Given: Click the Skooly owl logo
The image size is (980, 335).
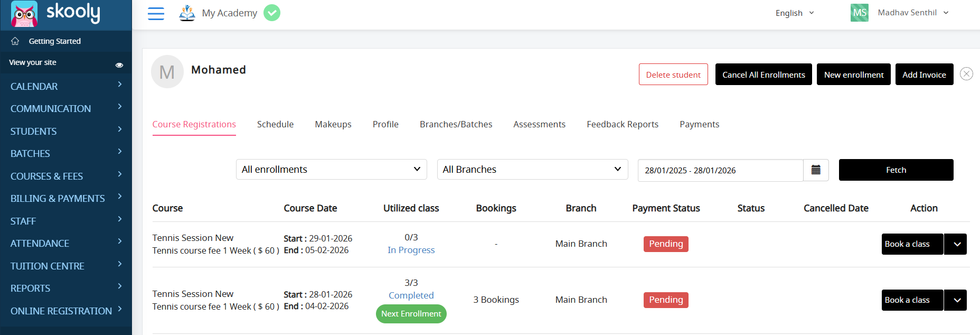Looking at the screenshot, I should click(24, 14).
